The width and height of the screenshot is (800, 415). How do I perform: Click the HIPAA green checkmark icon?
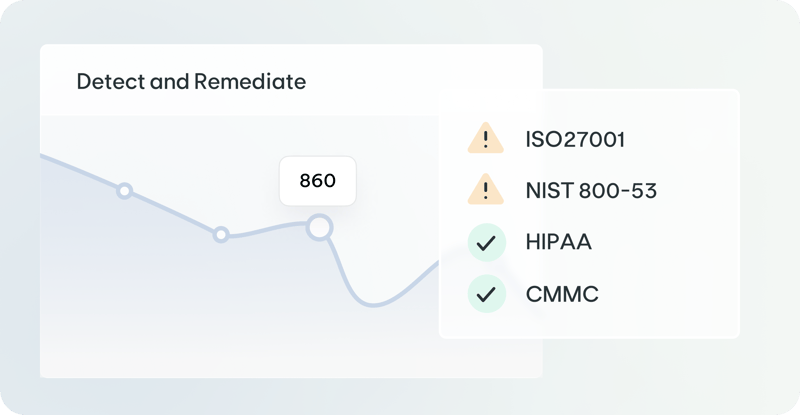485,243
